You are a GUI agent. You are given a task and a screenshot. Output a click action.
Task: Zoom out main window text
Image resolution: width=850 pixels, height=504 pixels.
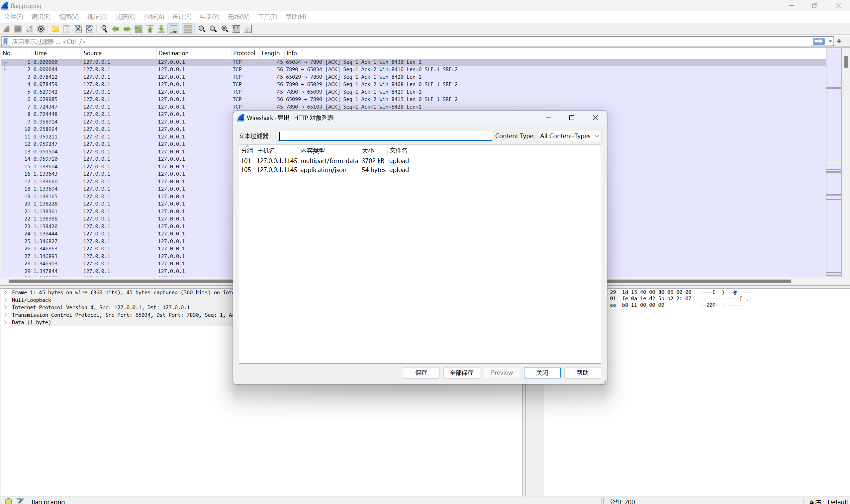click(213, 29)
